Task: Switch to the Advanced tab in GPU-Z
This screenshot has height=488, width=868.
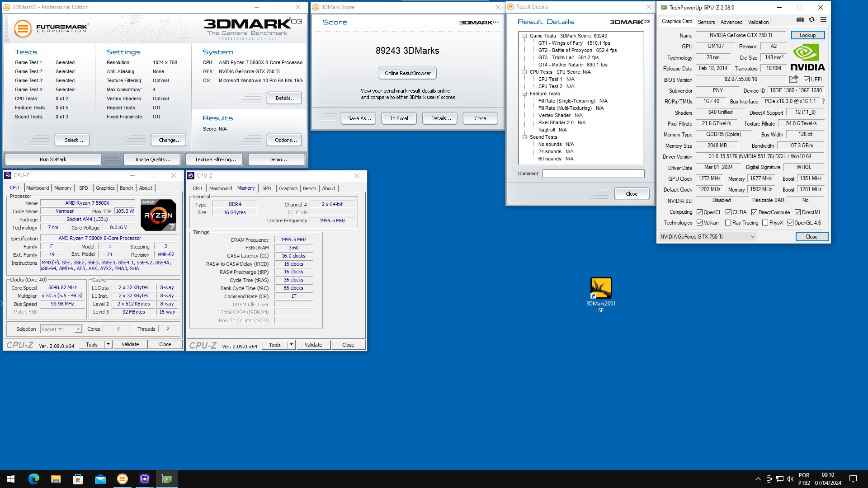Action: [731, 22]
